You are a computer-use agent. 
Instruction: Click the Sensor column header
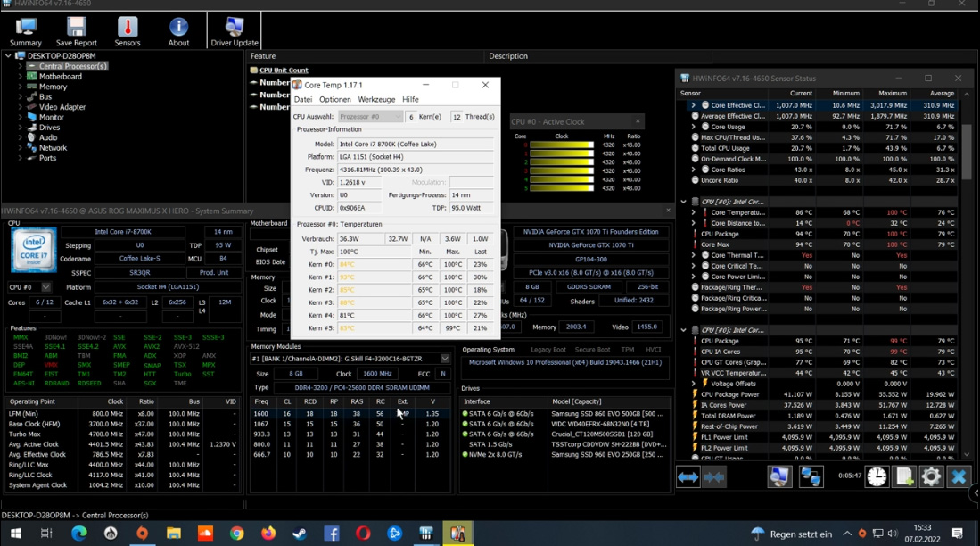tap(690, 93)
